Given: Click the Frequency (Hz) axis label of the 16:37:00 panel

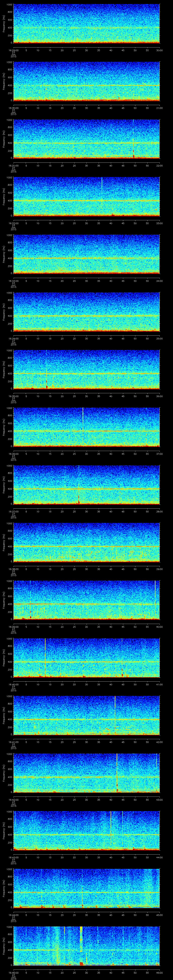Looking at the screenshot, I should [x=4, y=485].
